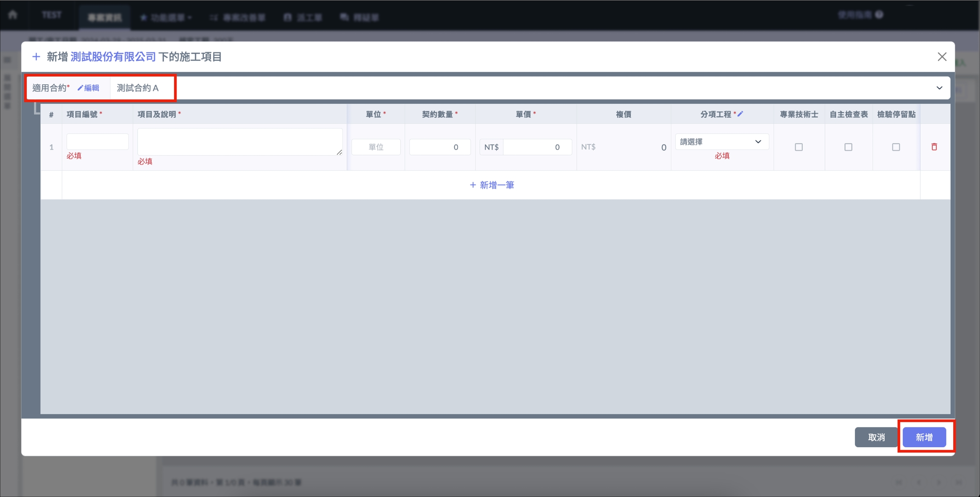The height and width of the screenshot is (497, 980).
Task: Click the plus icon in 新增一筆 row
Action: (473, 185)
